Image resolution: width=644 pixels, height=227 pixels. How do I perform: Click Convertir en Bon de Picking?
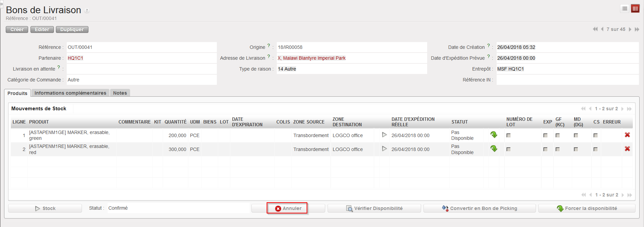coord(479,208)
